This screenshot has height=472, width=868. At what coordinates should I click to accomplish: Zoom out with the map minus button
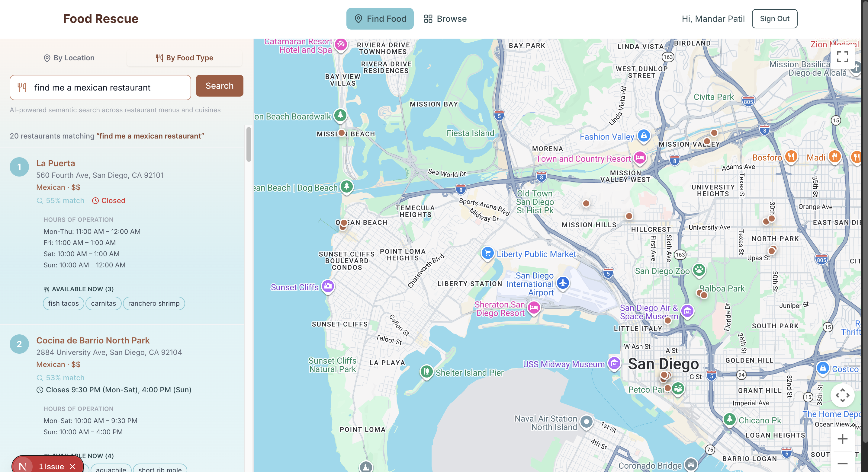tap(842, 463)
